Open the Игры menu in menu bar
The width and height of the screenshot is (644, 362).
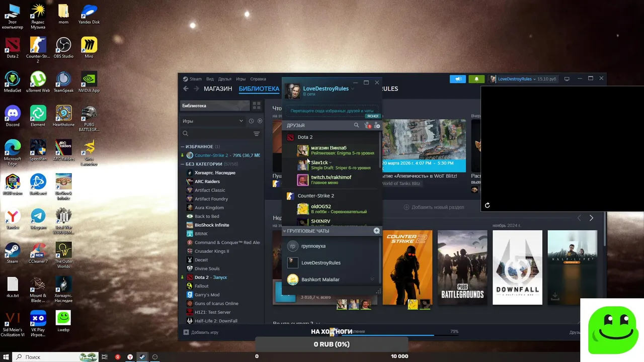point(241,79)
